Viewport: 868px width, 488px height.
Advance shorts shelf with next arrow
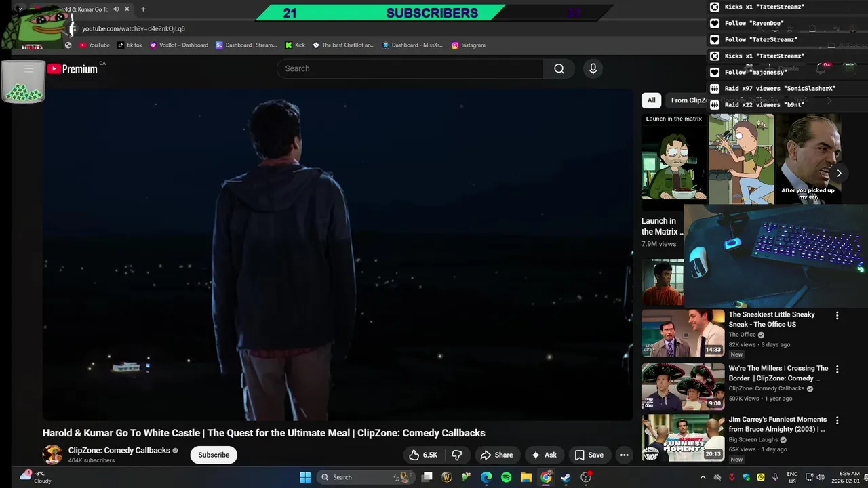tap(839, 173)
